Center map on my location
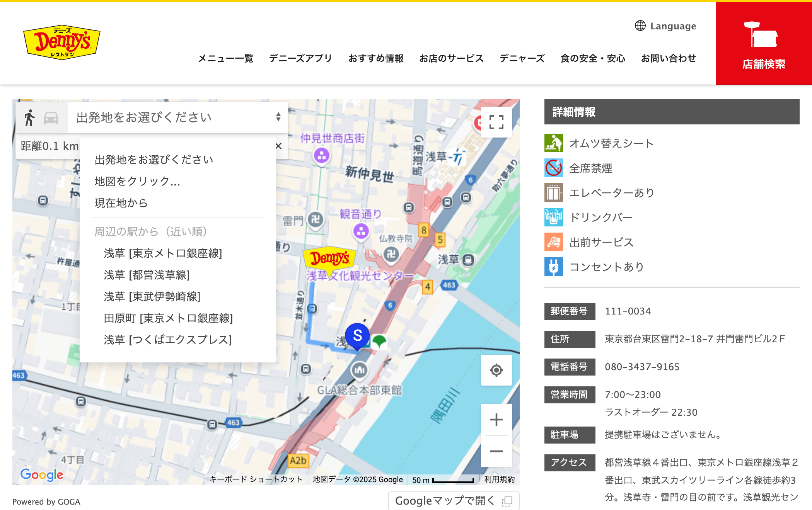This screenshot has height=510, width=812. pos(496,370)
